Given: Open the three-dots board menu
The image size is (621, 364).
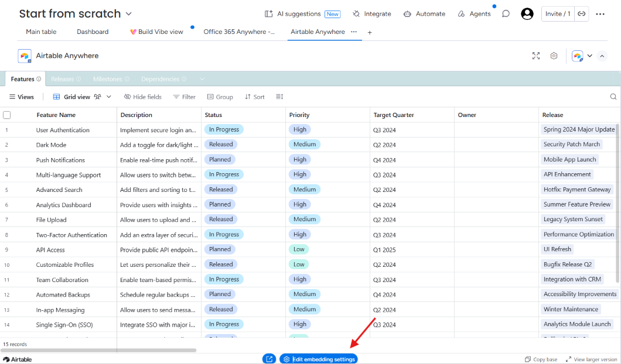Looking at the screenshot, I should click(x=600, y=14).
